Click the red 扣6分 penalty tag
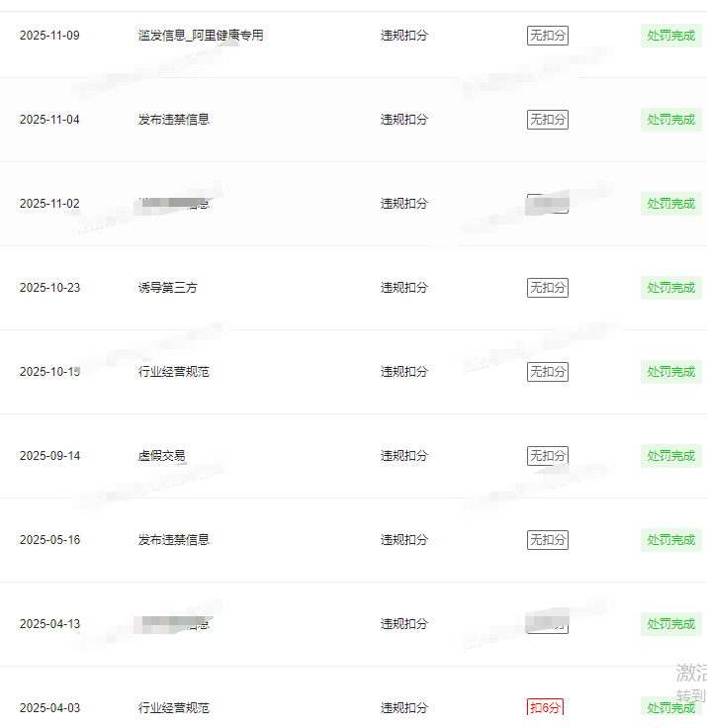The height and width of the screenshot is (728, 707). (546, 708)
